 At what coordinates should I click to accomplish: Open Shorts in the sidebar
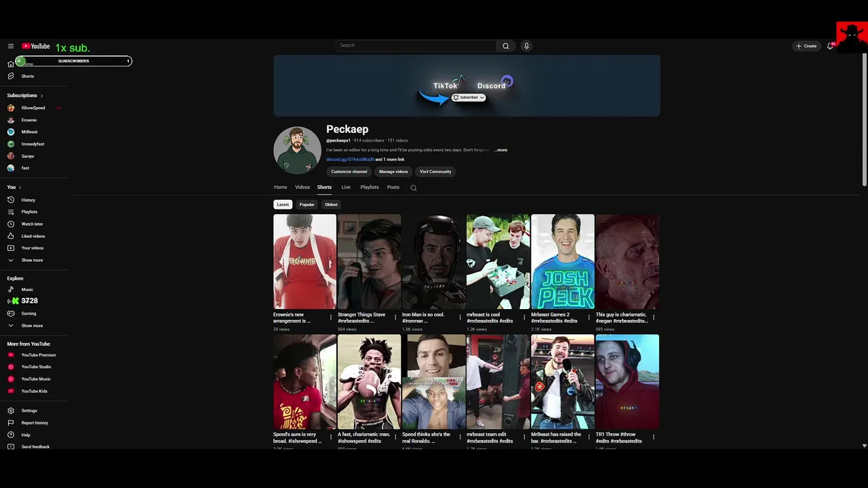click(27, 76)
